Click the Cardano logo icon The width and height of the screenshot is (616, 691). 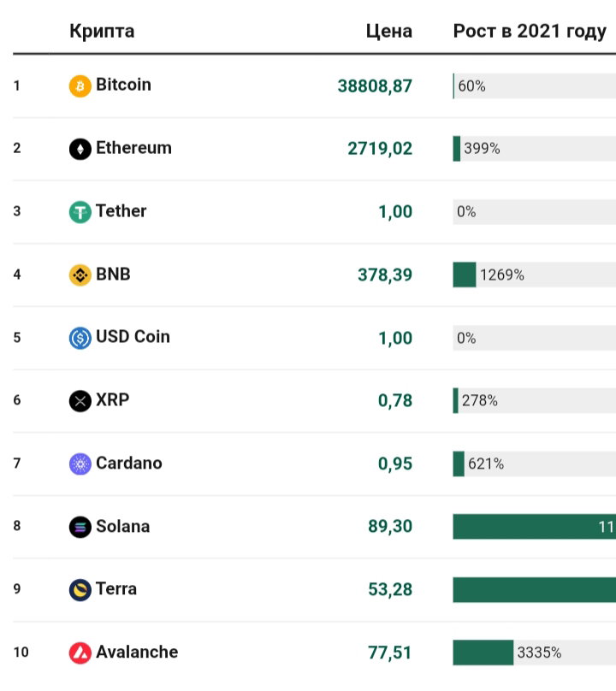point(80,464)
